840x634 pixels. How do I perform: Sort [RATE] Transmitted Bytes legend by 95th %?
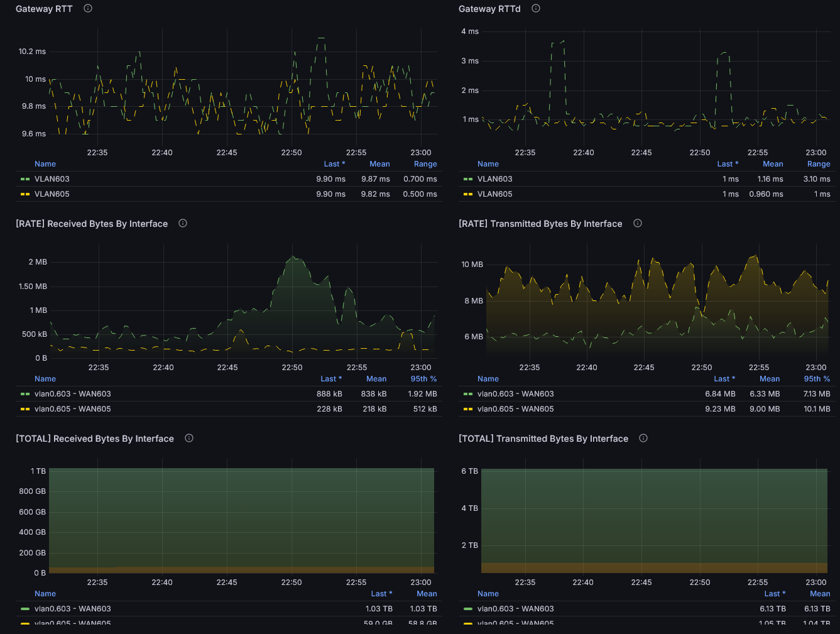pyautogui.click(x=817, y=379)
